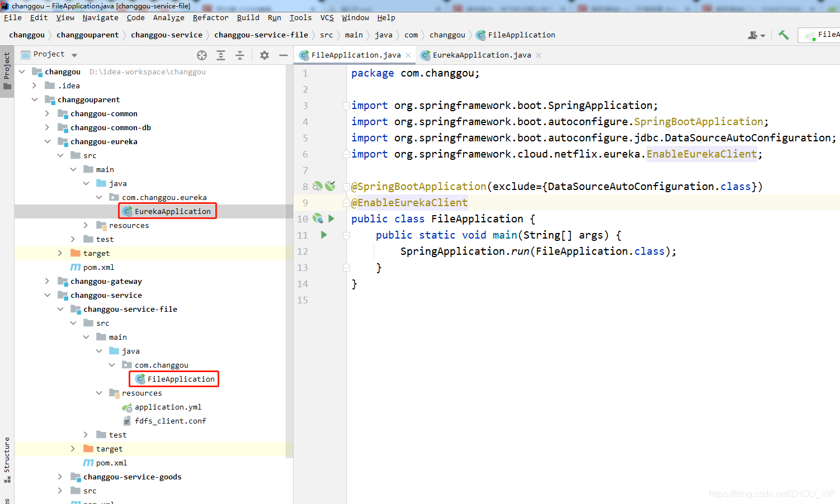Click the Collapse All icon in Project panel

(x=240, y=55)
